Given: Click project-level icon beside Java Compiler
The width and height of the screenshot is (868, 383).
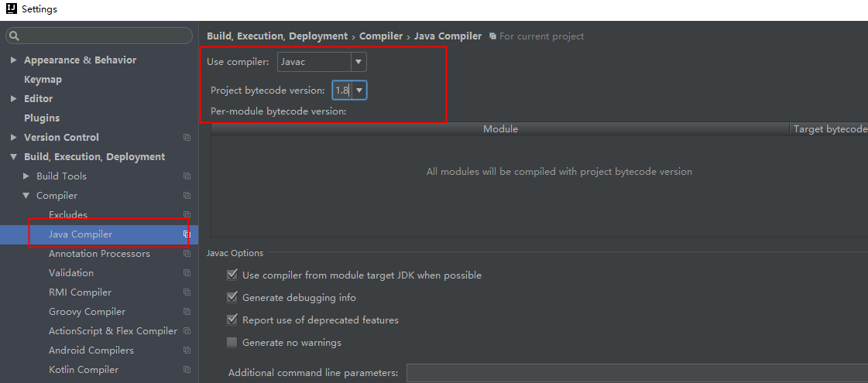Looking at the screenshot, I should pyautogui.click(x=187, y=234).
